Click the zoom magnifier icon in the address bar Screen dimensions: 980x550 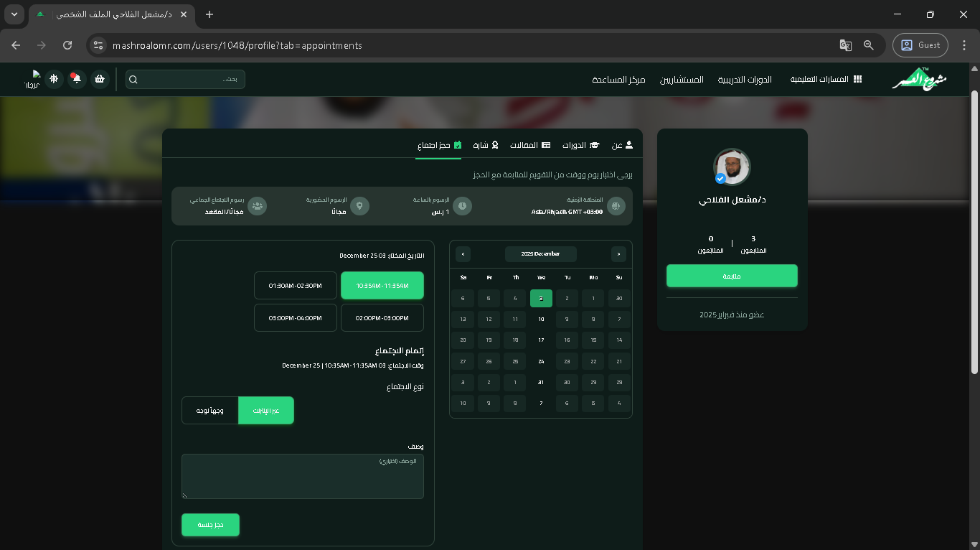869,45
